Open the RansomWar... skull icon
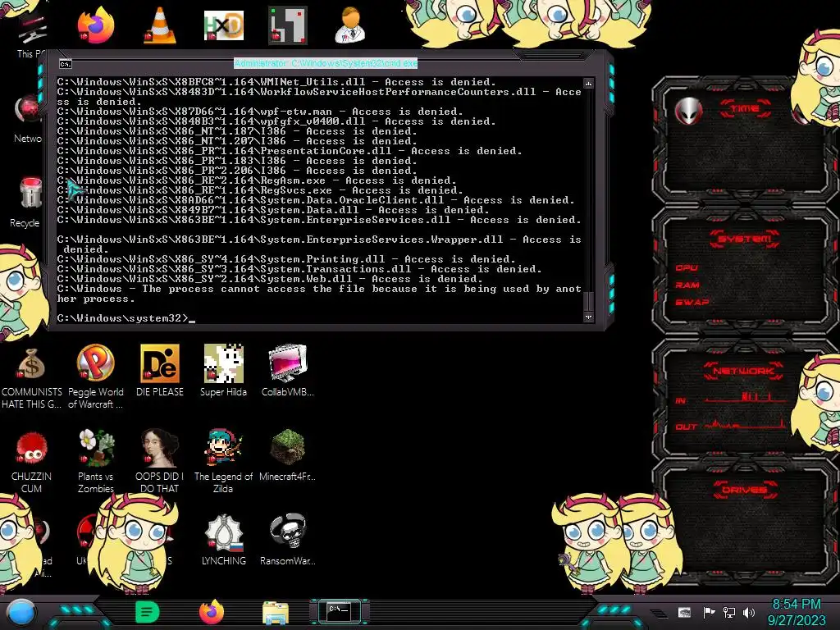This screenshot has height=630, width=840. [x=288, y=540]
